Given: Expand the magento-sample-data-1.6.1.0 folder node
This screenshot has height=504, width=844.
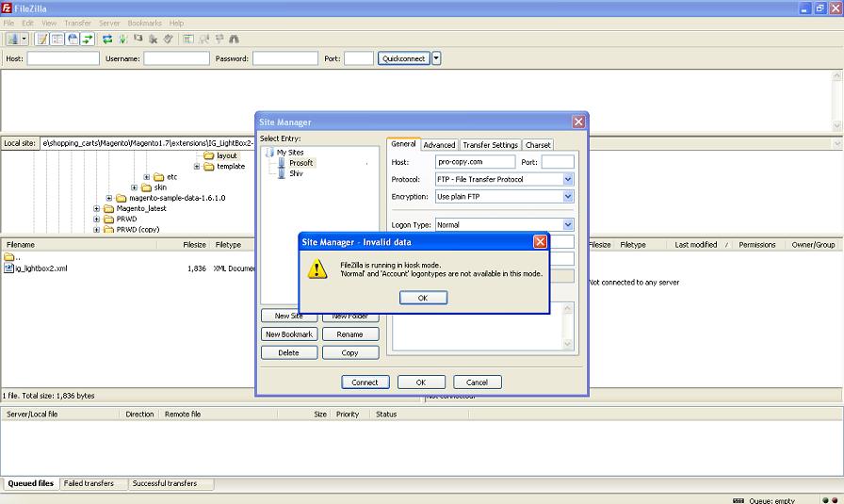Looking at the screenshot, I should click(108, 198).
